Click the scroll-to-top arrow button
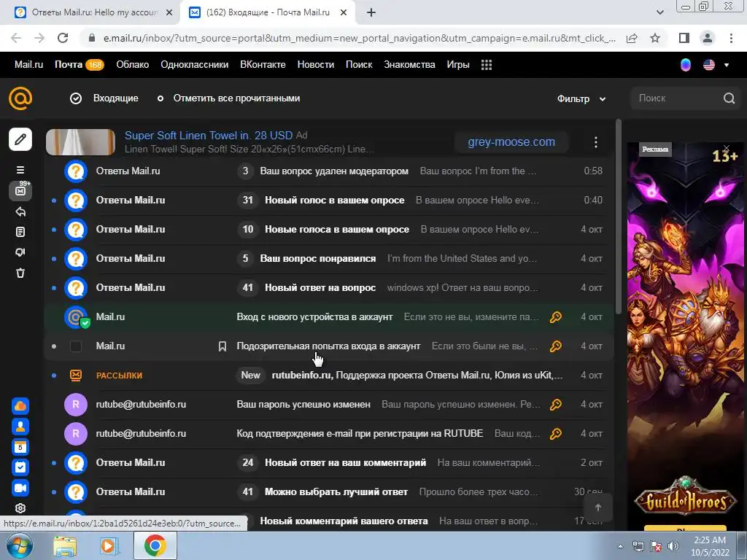This screenshot has height=560, width=747. tap(598, 507)
